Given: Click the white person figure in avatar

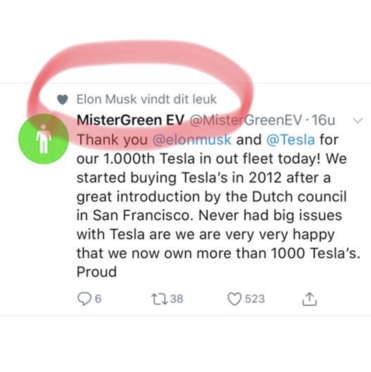Looking at the screenshot, I should (x=43, y=139).
